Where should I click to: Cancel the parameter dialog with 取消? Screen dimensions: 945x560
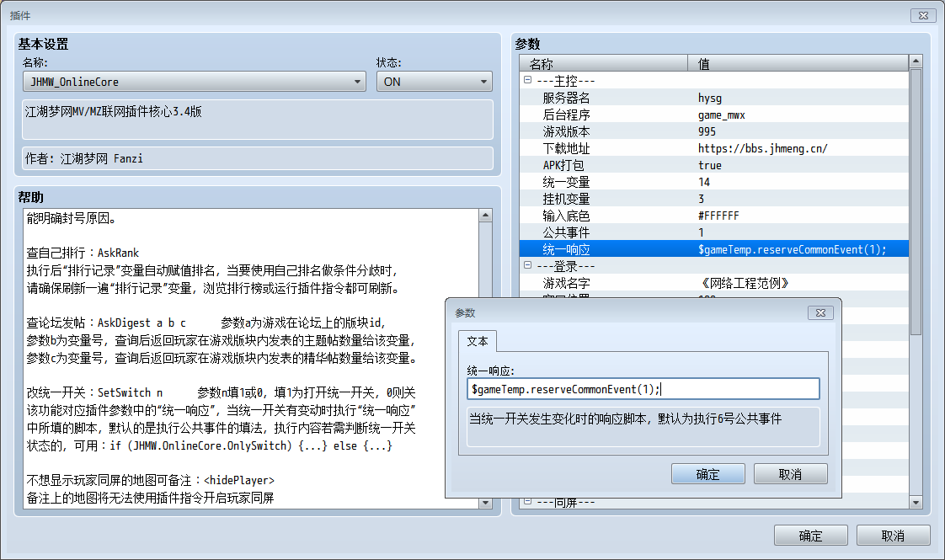pyautogui.click(x=790, y=473)
